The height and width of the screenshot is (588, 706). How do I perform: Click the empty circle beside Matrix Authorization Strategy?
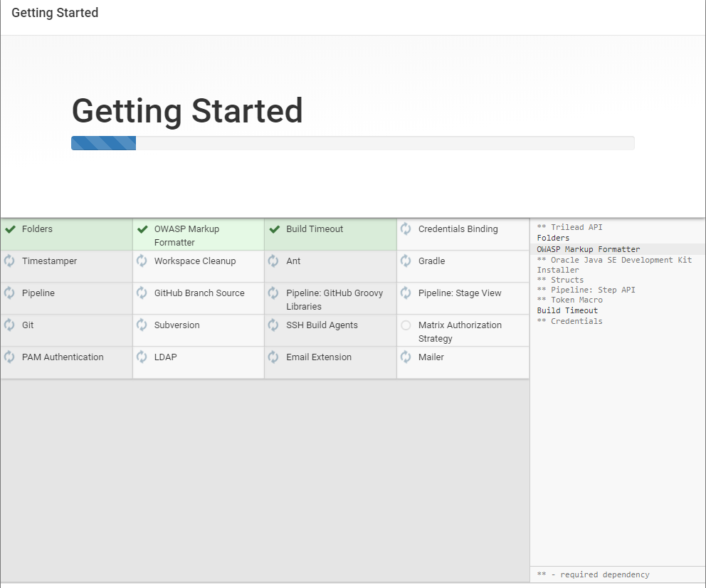[406, 325]
